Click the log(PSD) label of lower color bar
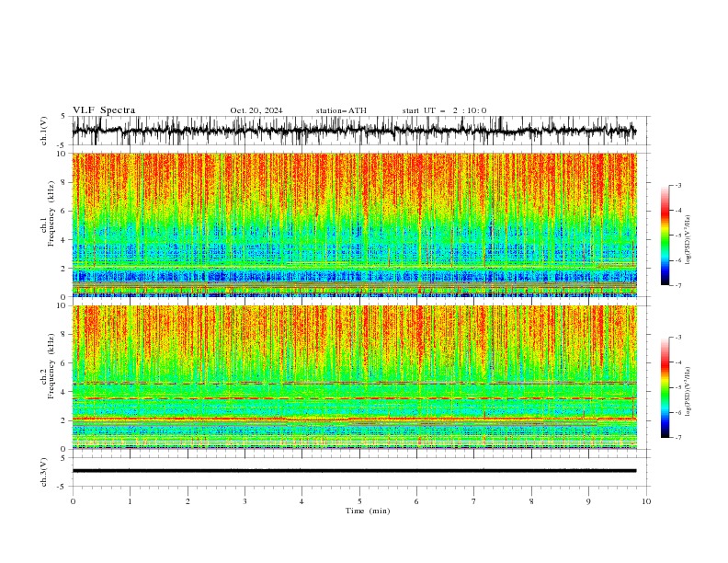 click(x=688, y=392)
